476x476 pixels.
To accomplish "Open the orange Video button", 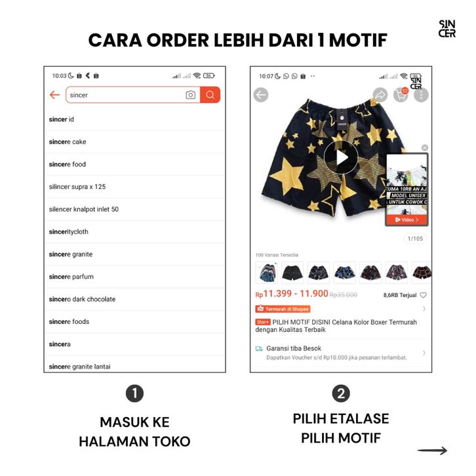I will [407, 220].
